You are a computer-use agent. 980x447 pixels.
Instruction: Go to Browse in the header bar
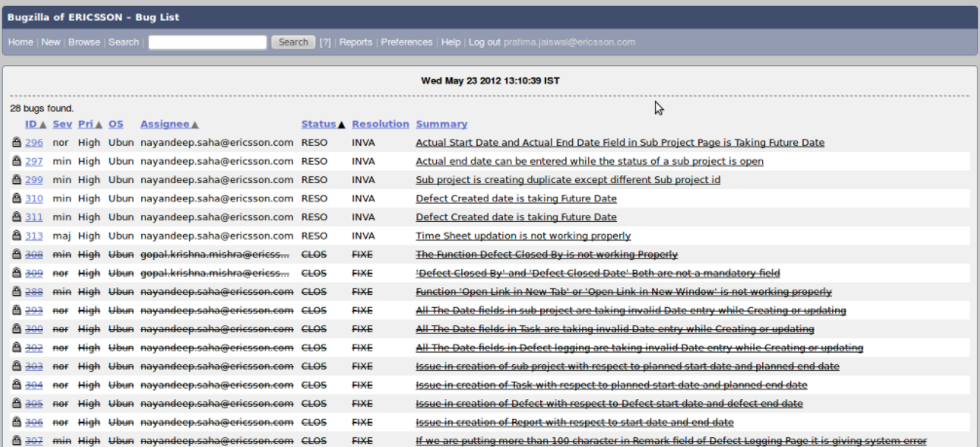[84, 43]
